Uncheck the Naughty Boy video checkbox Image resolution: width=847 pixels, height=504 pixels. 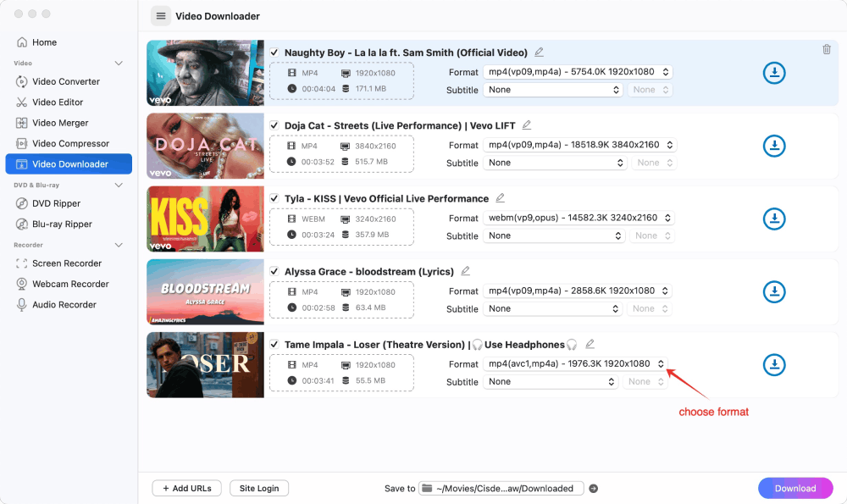pos(274,53)
